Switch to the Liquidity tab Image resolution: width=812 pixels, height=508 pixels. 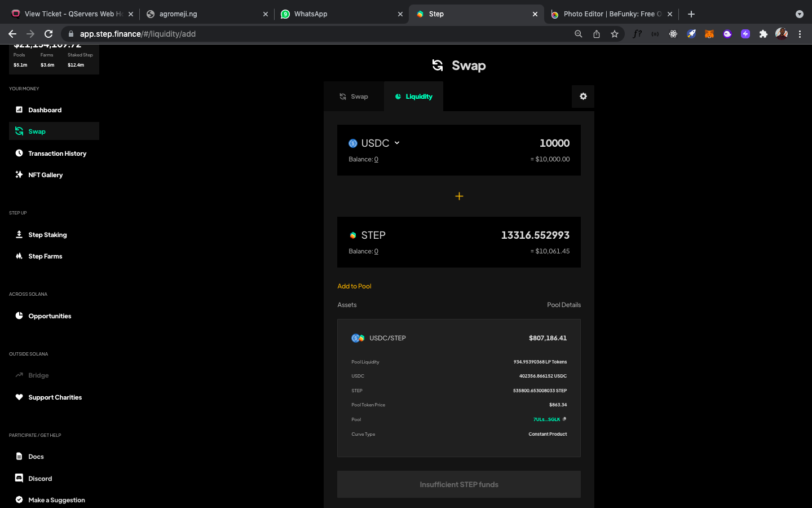coord(413,97)
